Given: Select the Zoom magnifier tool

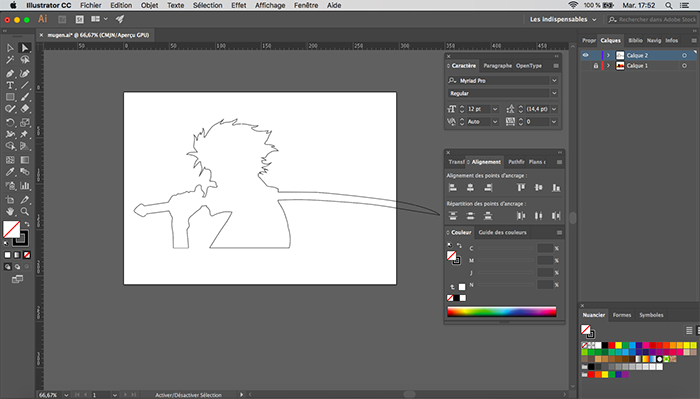Looking at the screenshot, I should click(25, 212).
